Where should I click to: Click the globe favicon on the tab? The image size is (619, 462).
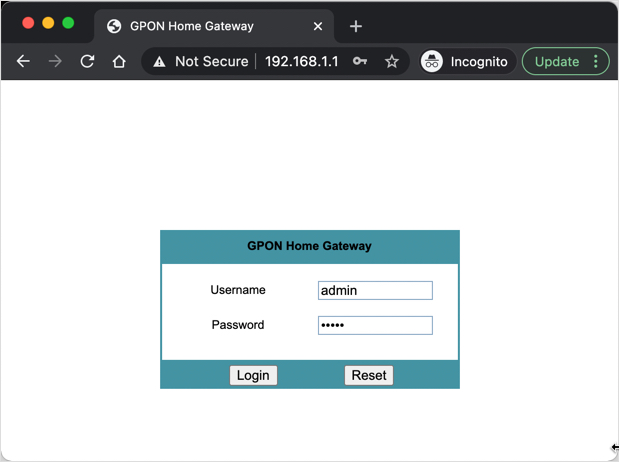tap(114, 26)
